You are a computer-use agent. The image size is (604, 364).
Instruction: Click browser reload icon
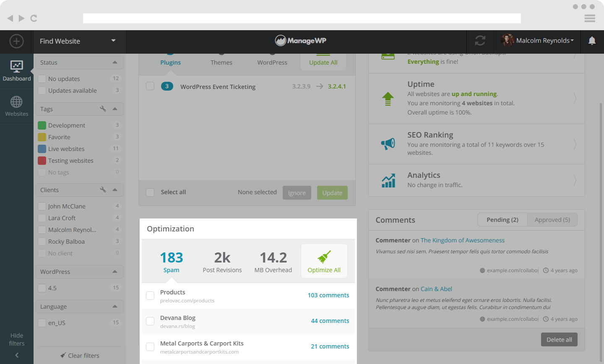[x=34, y=18]
